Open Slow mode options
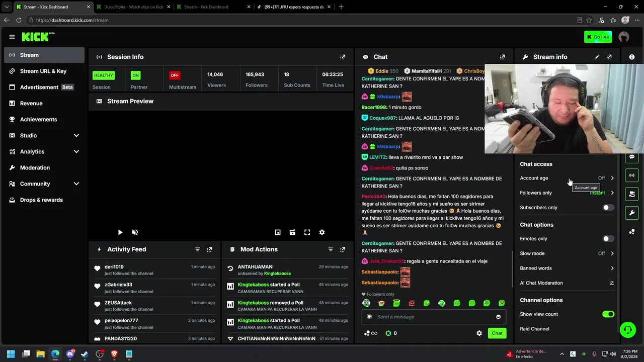Viewport: 644px width, 362px height. click(567, 253)
